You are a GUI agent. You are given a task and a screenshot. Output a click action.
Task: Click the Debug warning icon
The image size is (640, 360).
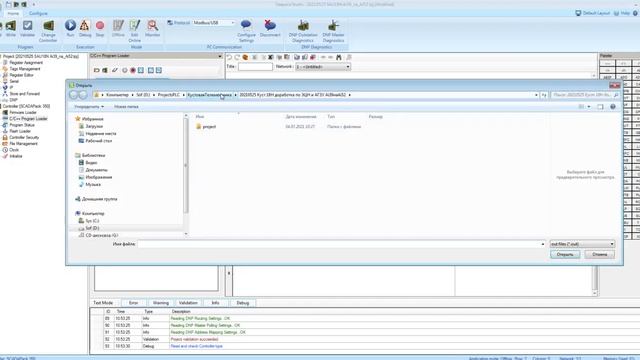pyautogui.click(x=85, y=29)
